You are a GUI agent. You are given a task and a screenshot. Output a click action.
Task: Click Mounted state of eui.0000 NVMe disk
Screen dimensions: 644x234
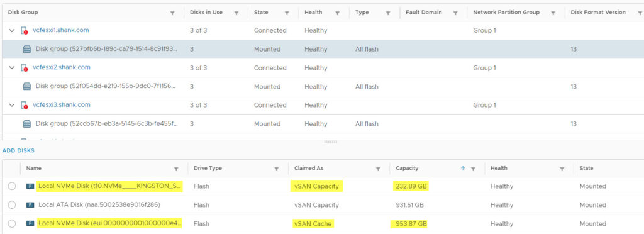[592, 224]
